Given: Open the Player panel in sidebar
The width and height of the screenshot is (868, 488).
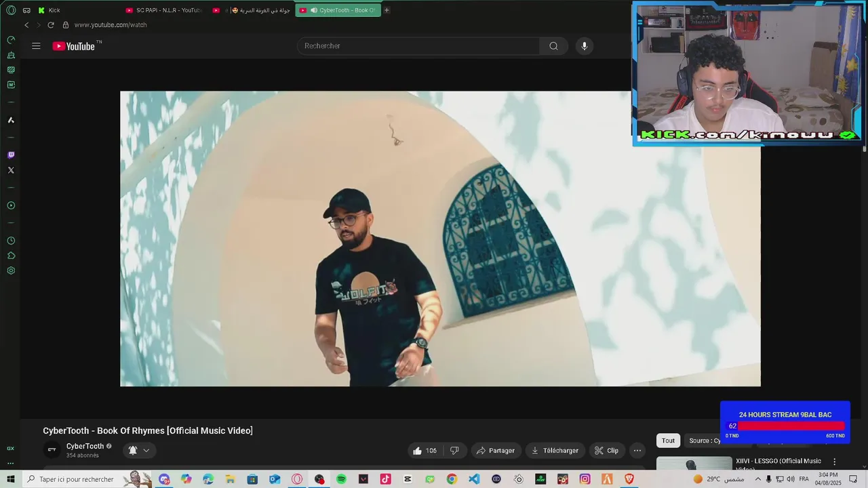Looking at the screenshot, I should click(11, 205).
